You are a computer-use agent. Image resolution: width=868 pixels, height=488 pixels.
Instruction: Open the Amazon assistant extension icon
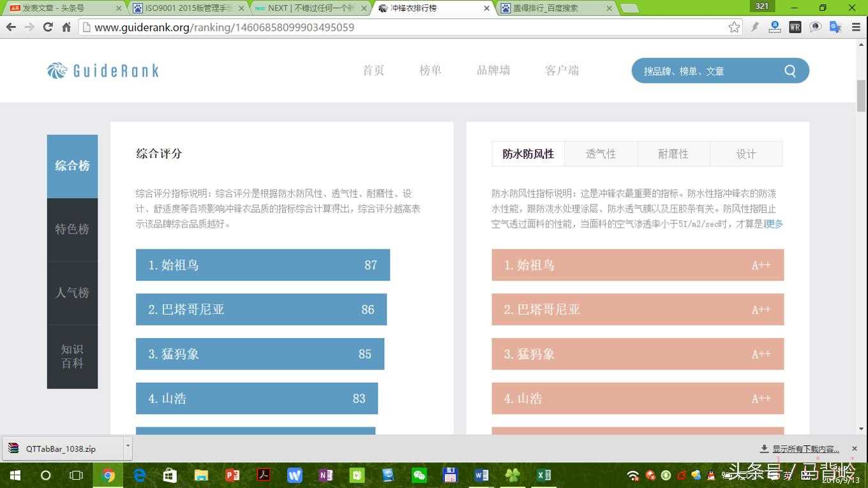click(x=775, y=27)
